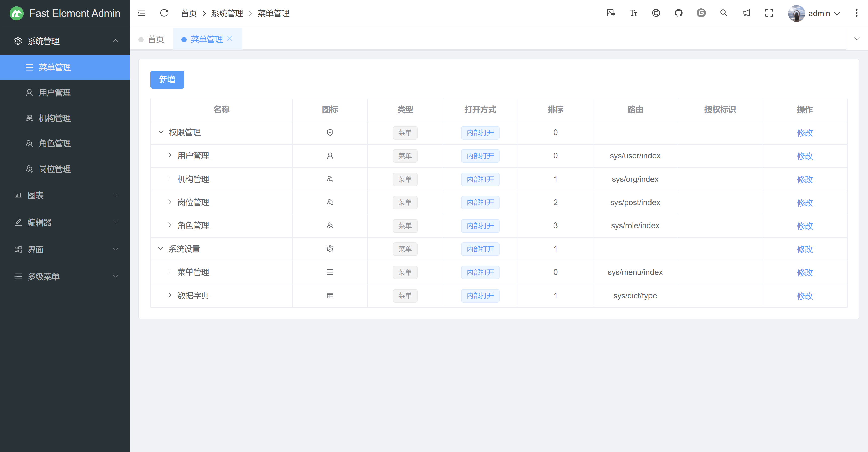Image resolution: width=868 pixels, height=452 pixels.
Task: Expand the 菜单管理 table row
Action: (170, 271)
